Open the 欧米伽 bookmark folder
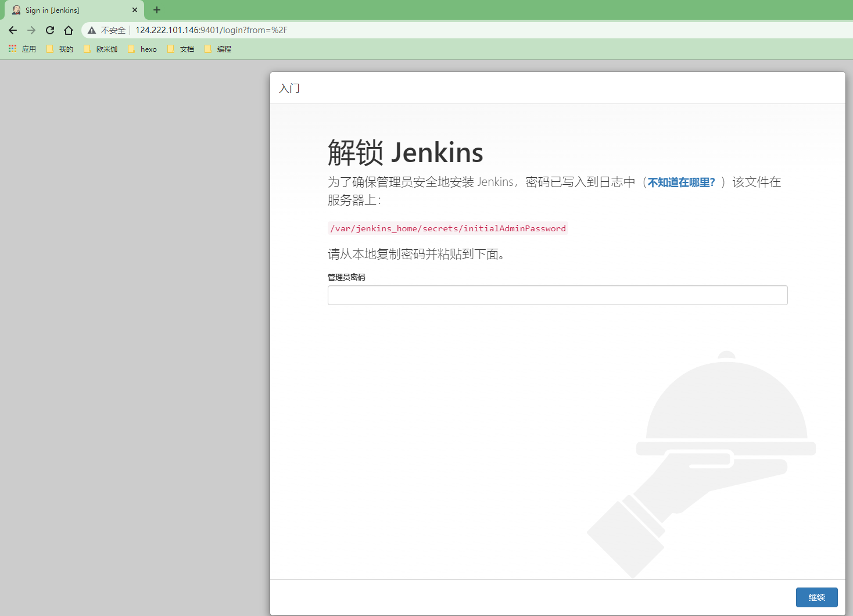Image resolution: width=853 pixels, height=616 pixels. [101, 49]
